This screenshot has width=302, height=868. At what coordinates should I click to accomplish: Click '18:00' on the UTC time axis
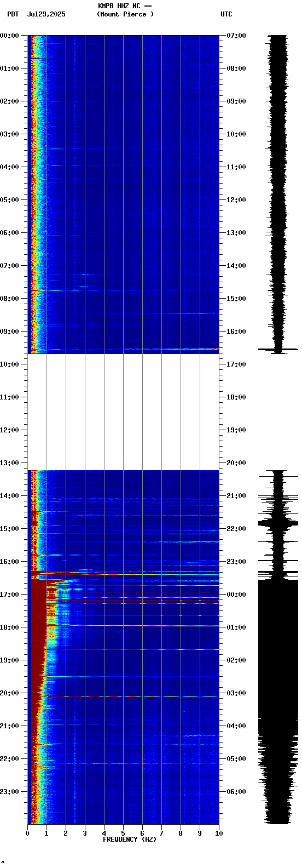point(236,397)
